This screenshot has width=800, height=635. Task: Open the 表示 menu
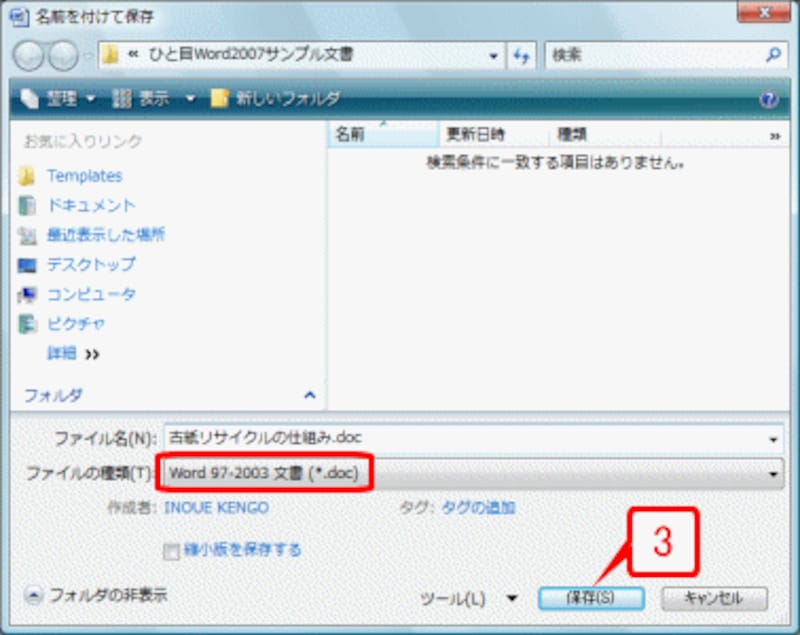coord(155,100)
